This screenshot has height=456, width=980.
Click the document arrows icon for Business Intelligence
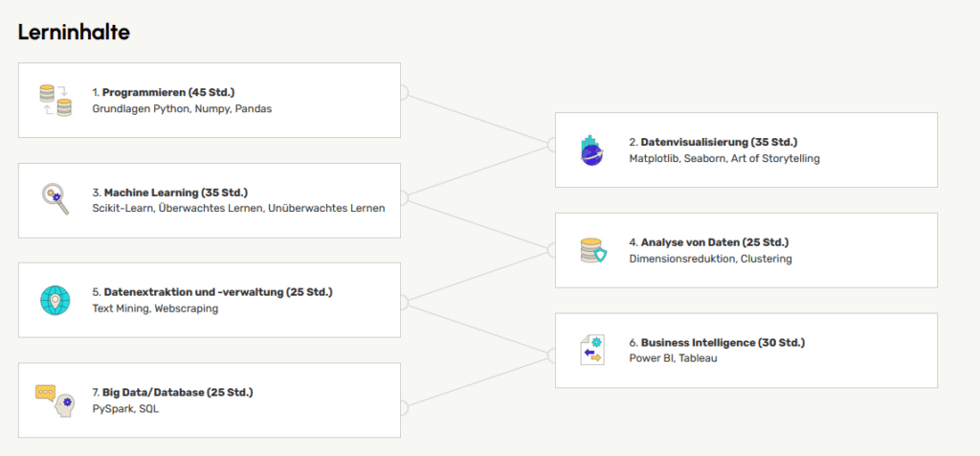tap(592, 350)
